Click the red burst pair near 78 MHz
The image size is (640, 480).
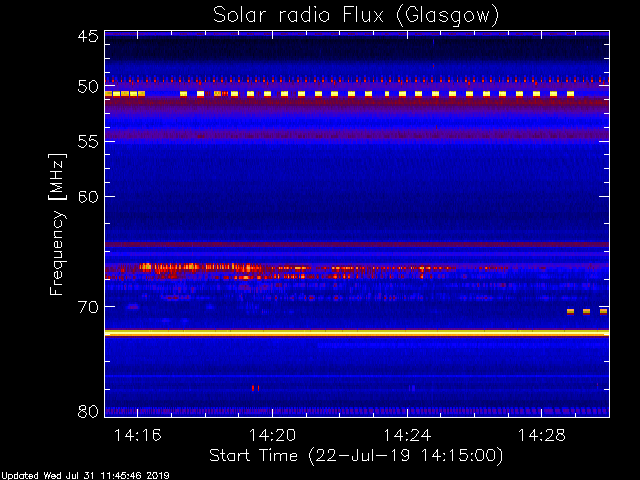(256, 388)
